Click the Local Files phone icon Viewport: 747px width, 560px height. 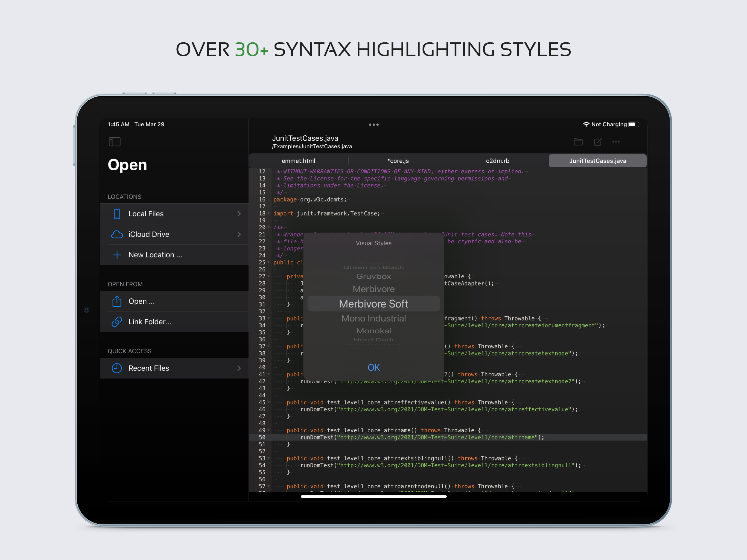(117, 214)
